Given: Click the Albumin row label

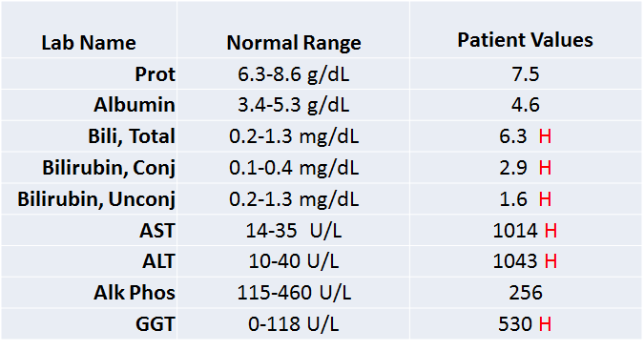Looking at the screenshot, I should pyautogui.click(x=135, y=105).
